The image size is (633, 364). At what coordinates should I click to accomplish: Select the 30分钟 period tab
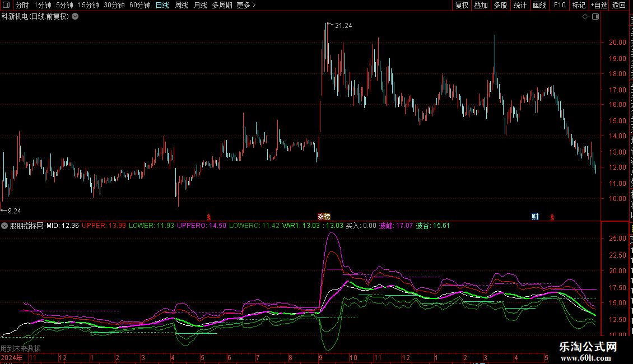[x=114, y=5]
